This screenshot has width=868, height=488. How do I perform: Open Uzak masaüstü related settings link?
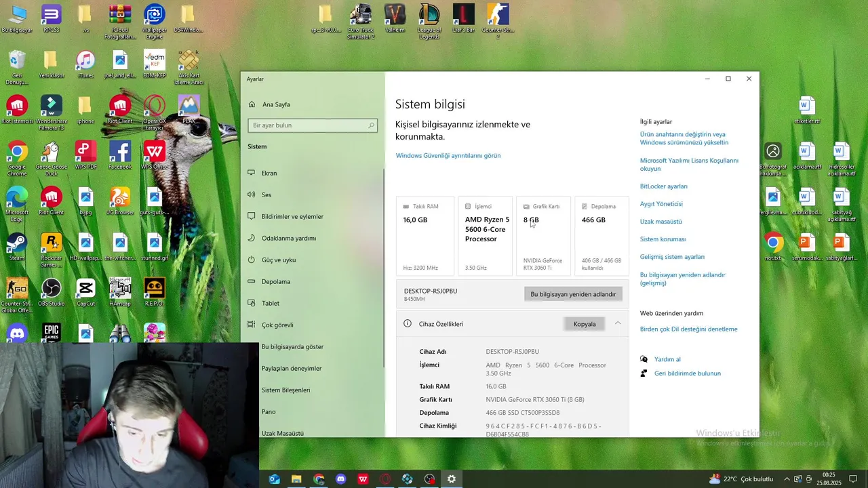coord(661,222)
